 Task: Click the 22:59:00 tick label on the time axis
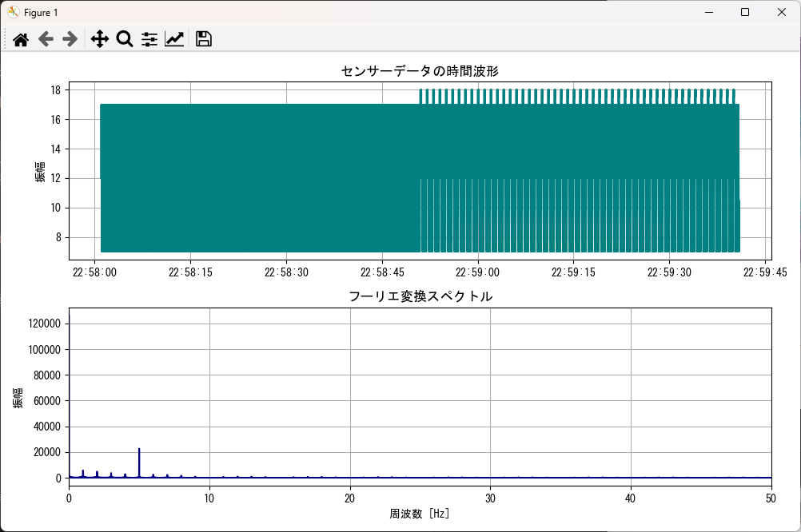point(478,272)
